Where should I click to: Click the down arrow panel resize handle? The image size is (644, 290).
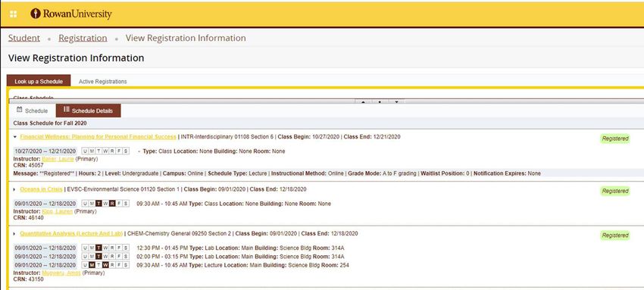click(396, 101)
